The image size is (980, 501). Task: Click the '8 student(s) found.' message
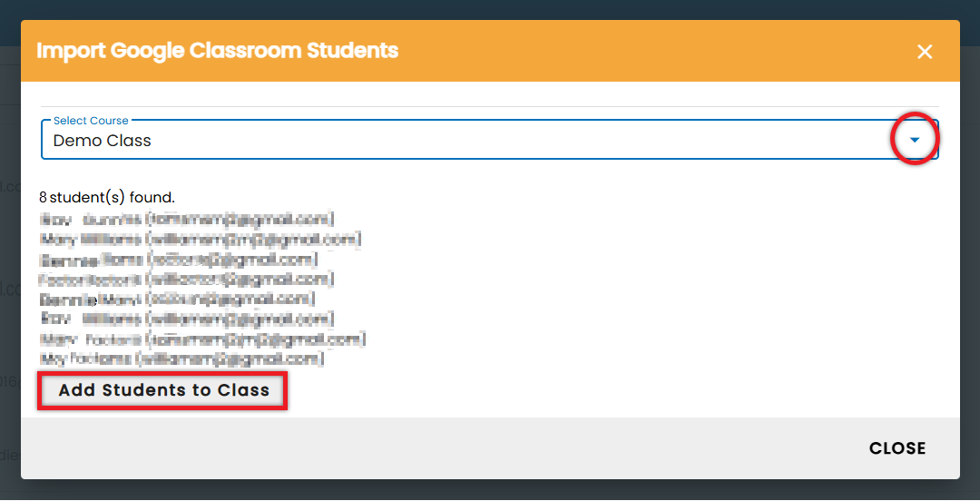pyautogui.click(x=107, y=198)
